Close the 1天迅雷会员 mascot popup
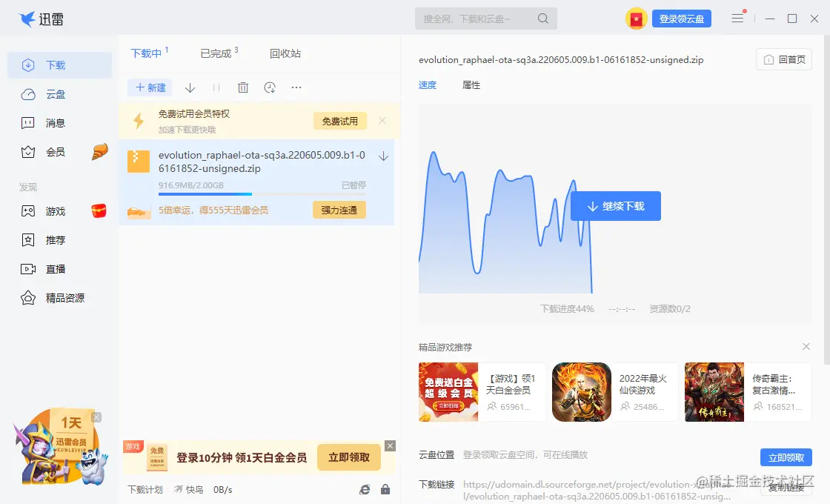Screen dimensions: 830x504 96,417
